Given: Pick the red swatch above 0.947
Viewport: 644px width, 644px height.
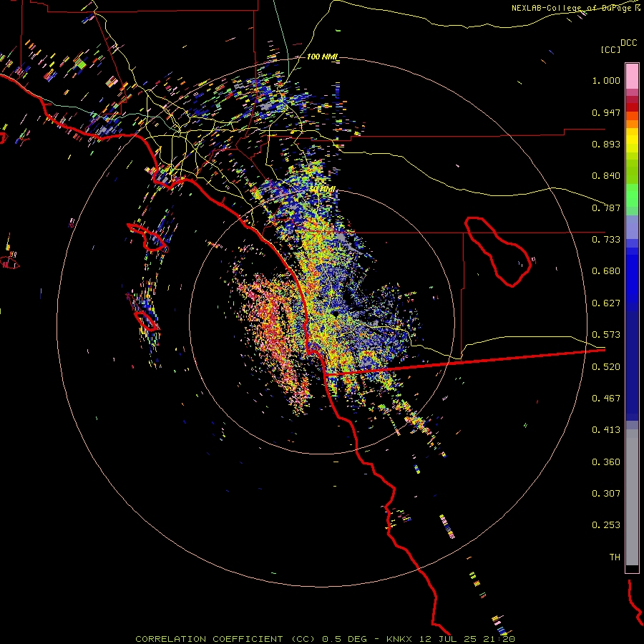Looking at the screenshot, I should point(632,107).
